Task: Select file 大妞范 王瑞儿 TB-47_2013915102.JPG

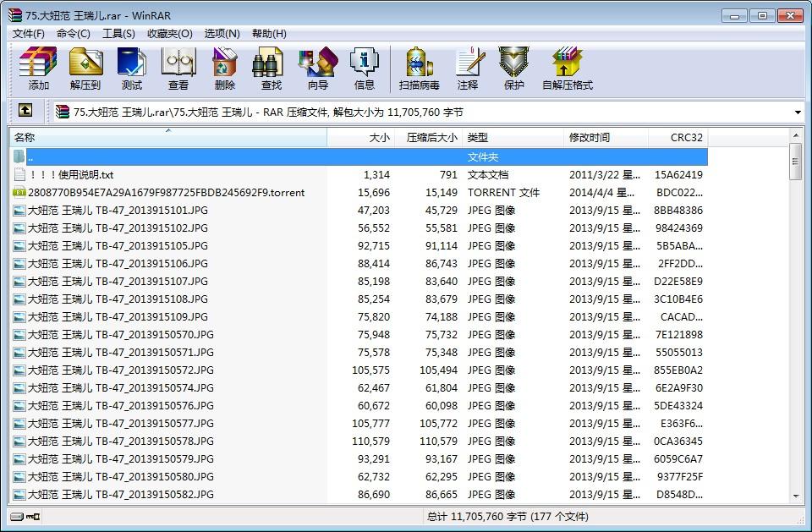Action: 359,228
